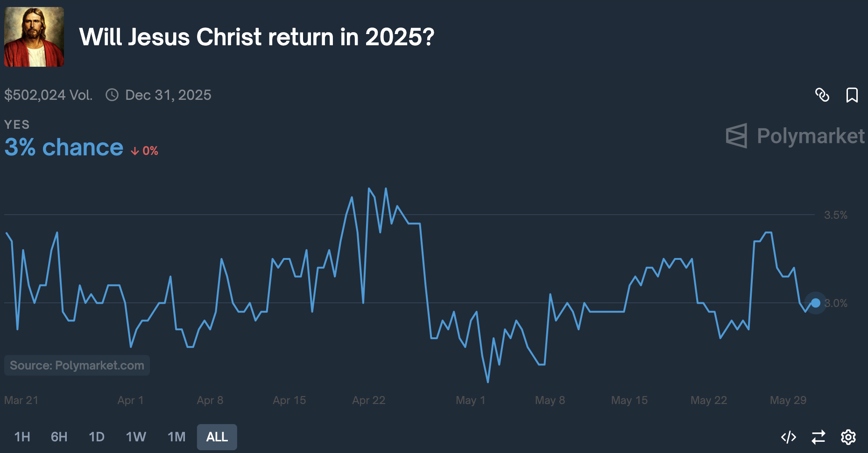Select the 1H time range
Screen dimensions: 868x453
pos(22,437)
